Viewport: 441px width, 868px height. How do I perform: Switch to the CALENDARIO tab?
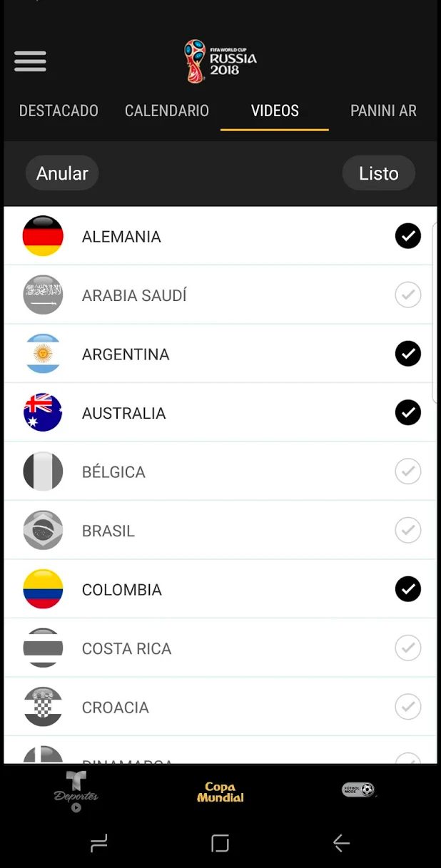166,111
